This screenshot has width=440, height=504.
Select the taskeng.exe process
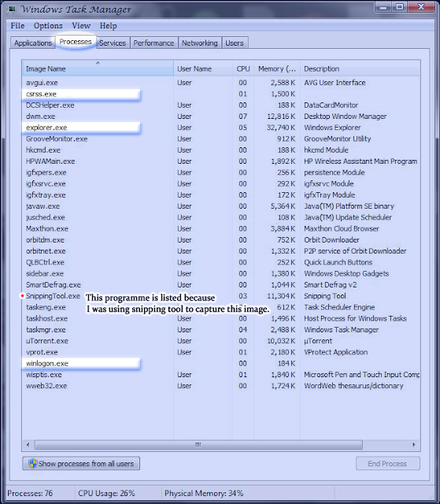(x=221, y=307)
